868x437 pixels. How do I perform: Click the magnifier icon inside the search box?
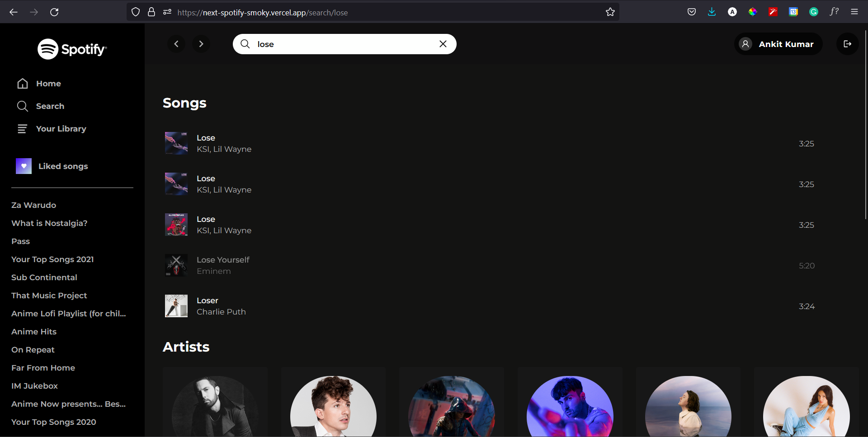245,44
